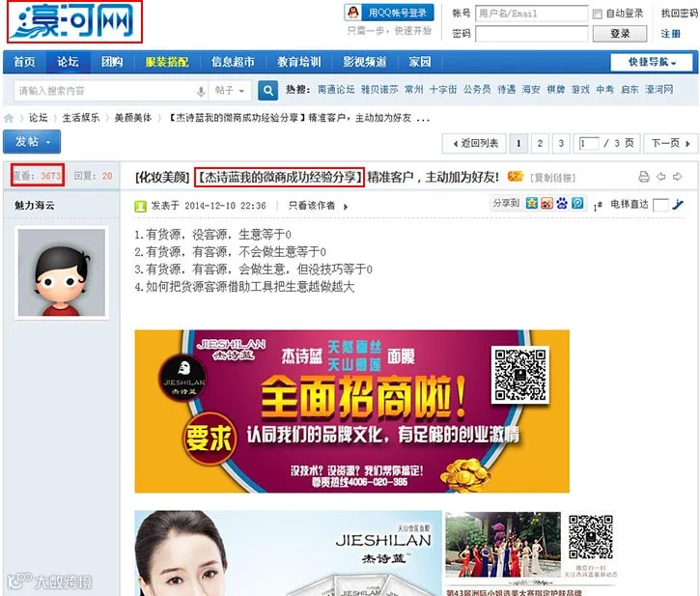Toggle the 自动登录 checkbox
The width and height of the screenshot is (700, 596).
(597, 14)
